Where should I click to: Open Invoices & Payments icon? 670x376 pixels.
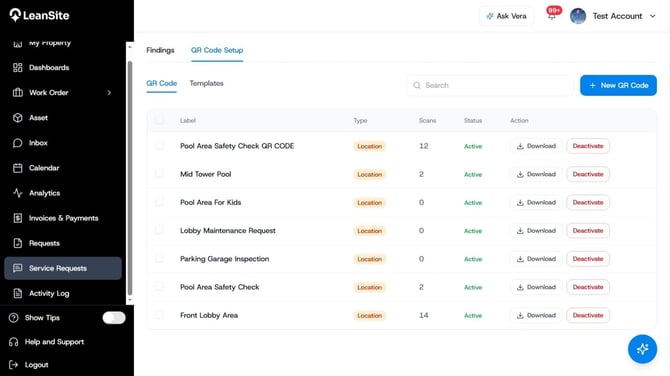pos(18,218)
